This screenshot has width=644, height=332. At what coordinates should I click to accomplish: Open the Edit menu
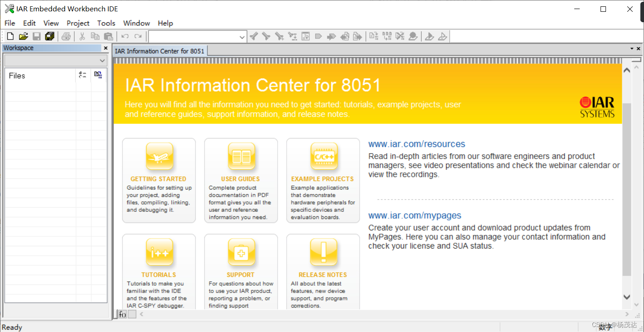click(x=29, y=23)
